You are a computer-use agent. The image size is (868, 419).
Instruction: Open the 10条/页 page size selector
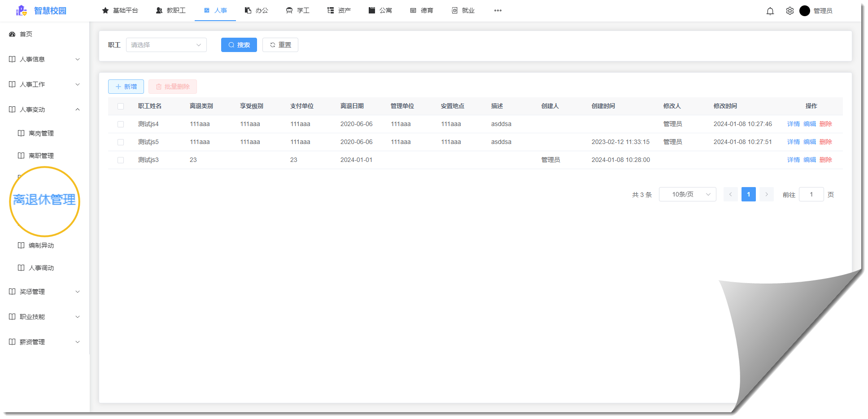coord(687,194)
